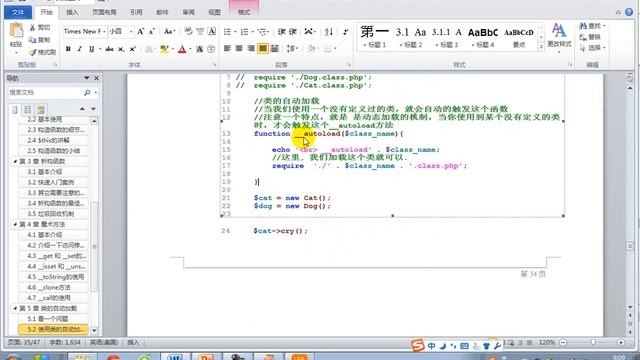Toggle Subscript formatting
This screenshot has width=640, height=360.
click(x=121, y=49)
